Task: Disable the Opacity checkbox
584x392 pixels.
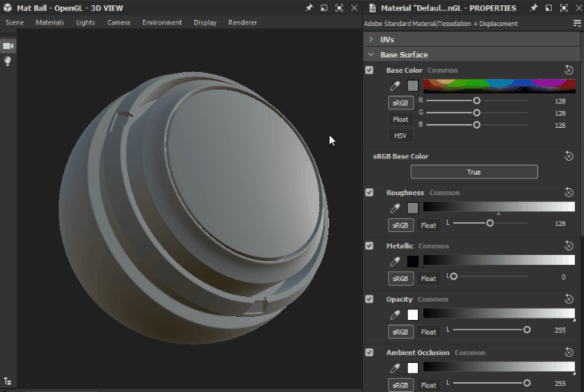Action: [369, 299]
